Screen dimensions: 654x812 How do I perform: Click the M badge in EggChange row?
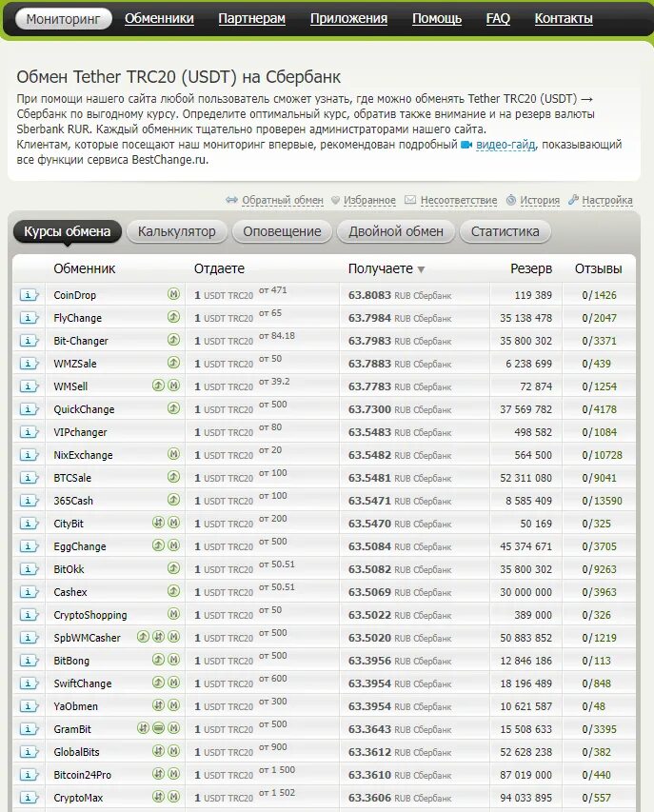pyautogui.click(x=174, y=545)
